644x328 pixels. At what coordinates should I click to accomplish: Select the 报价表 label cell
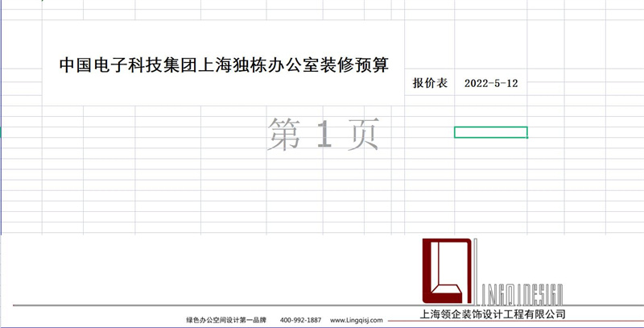[429, 83]
